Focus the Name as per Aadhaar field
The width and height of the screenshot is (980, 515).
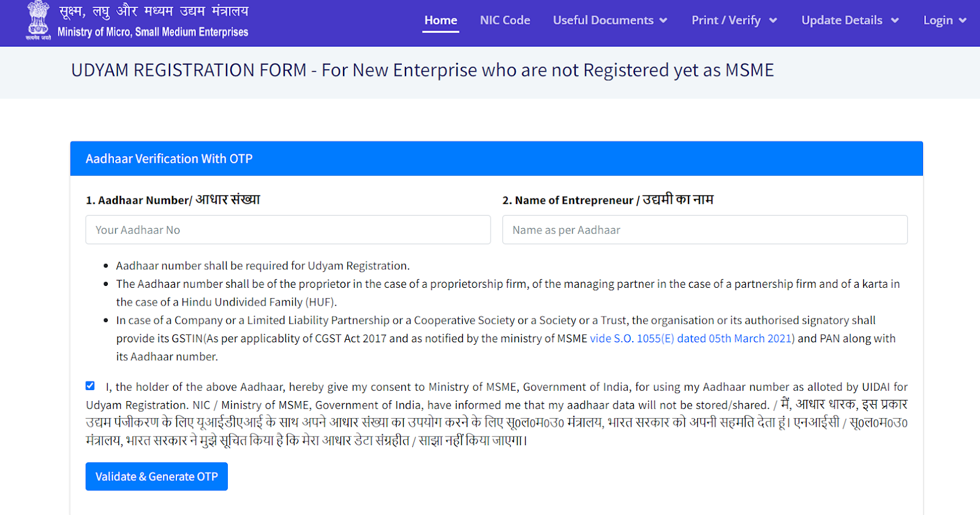click(x=705, y=230)
